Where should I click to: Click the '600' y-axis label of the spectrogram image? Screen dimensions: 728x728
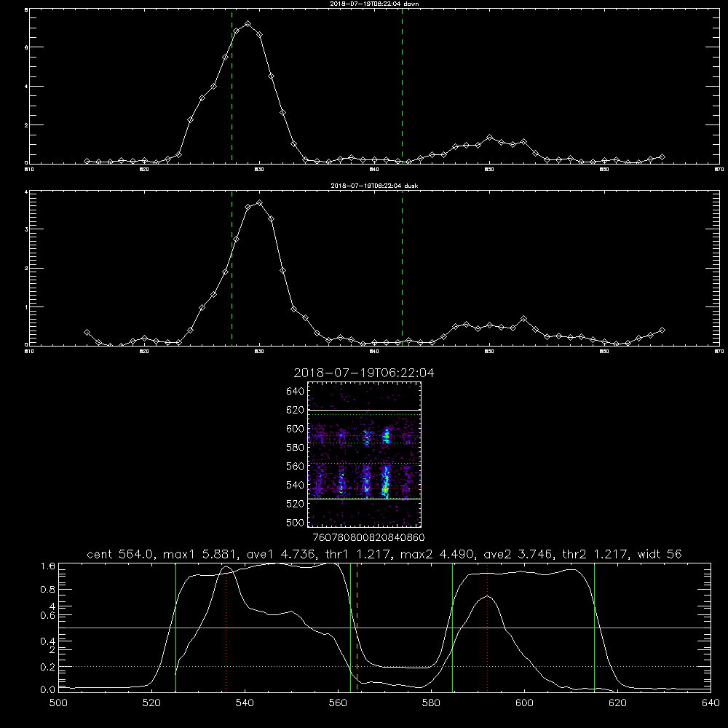pos(296,429)
